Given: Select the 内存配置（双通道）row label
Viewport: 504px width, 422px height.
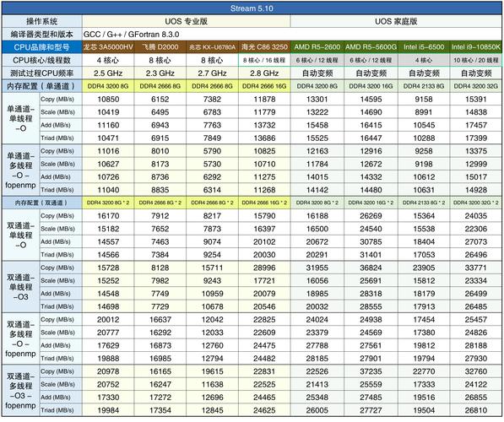Looking at the screenshot, I should pyautogui.click(x=41, y=203).
